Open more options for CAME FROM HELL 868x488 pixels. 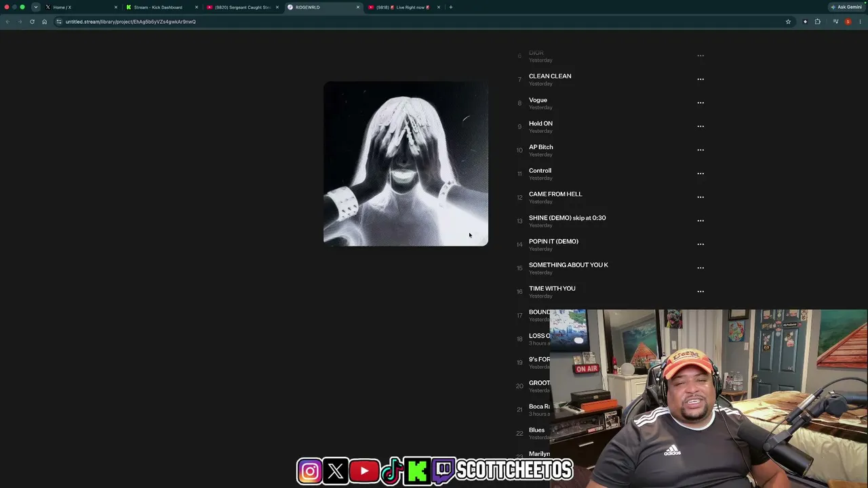pos(701,197)
